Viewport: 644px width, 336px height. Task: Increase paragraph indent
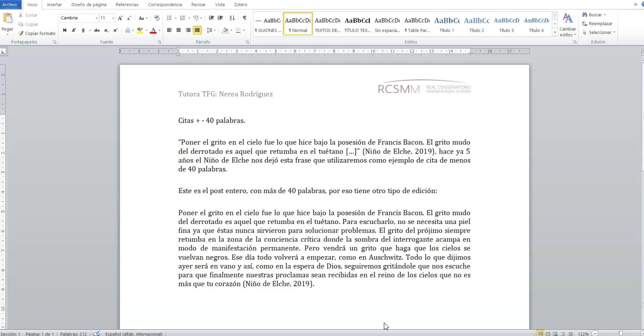(220, 18)
